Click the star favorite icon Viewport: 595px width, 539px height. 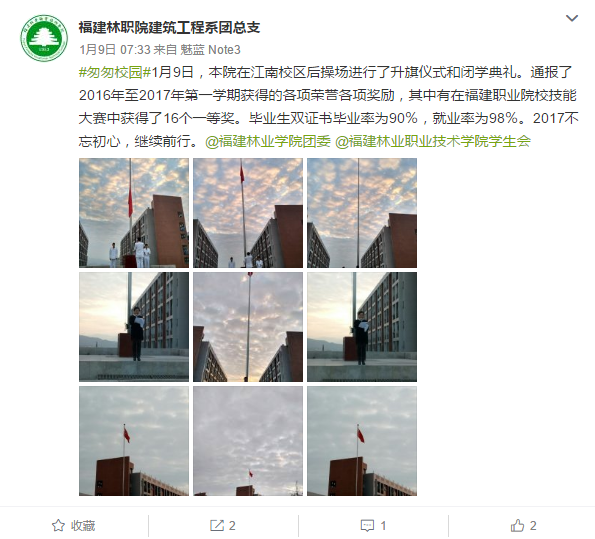58,525
